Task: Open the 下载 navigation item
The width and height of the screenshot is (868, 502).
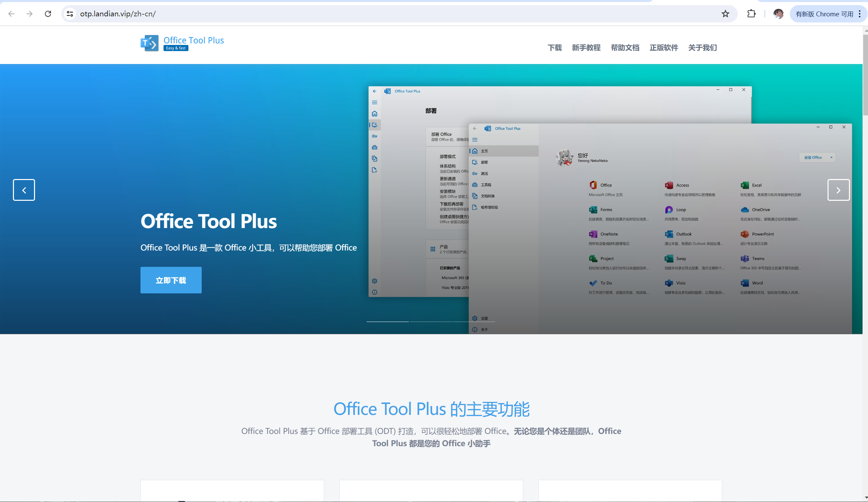Action: [554, 48]
